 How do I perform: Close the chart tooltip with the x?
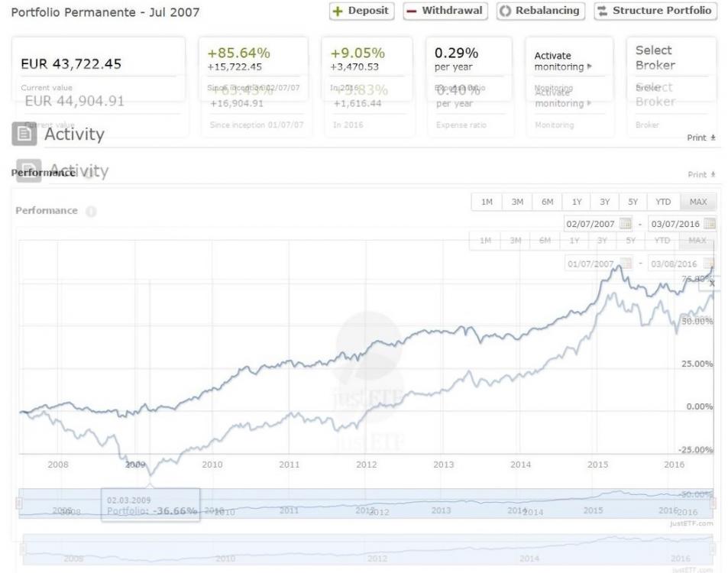[712, 283]
